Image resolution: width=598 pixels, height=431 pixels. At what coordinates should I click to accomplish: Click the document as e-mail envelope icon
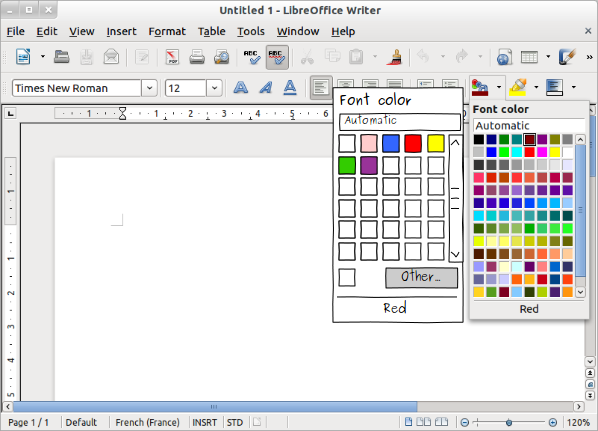(x=111, y=57)
